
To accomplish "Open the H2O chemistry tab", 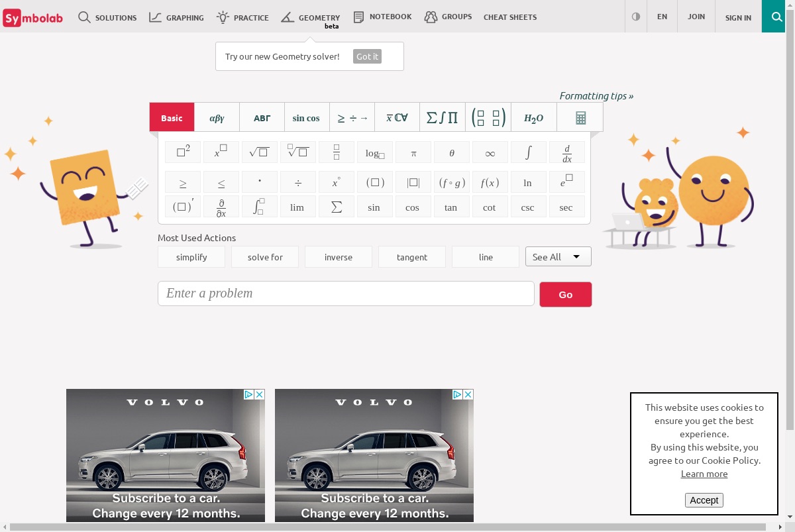I will pyautogui.click(x=533, y=117).
